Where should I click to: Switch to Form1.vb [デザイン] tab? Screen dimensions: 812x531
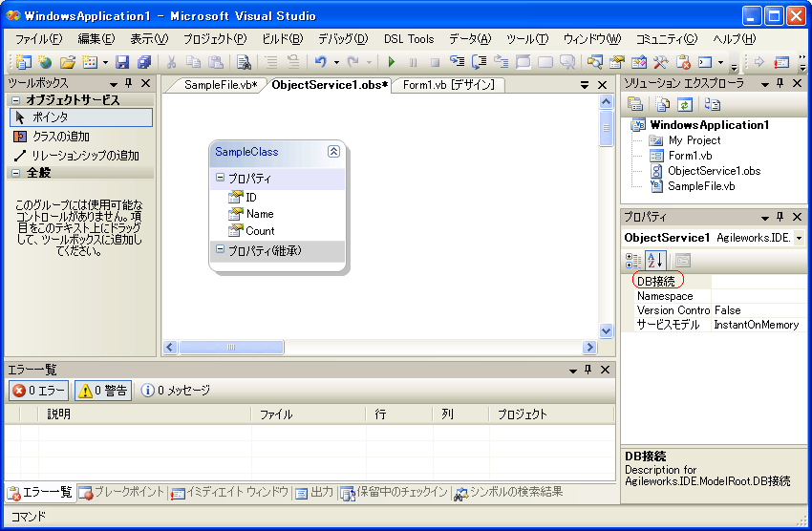coord(448,85)
